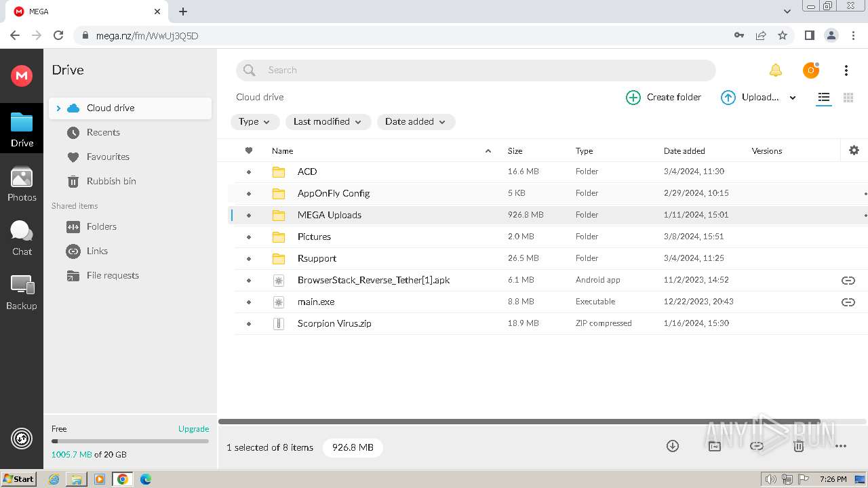Open the Type filter dropdown
The width and height of the screenshot is (868, 488).
click(255, 122)
